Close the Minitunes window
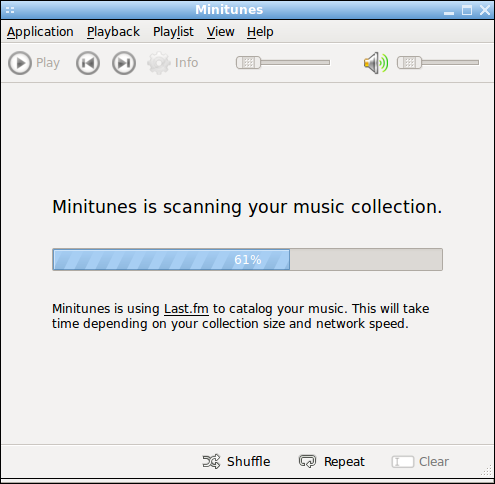Screen dimensions: 495x484 pyautogui.click(x=485, y=10)
